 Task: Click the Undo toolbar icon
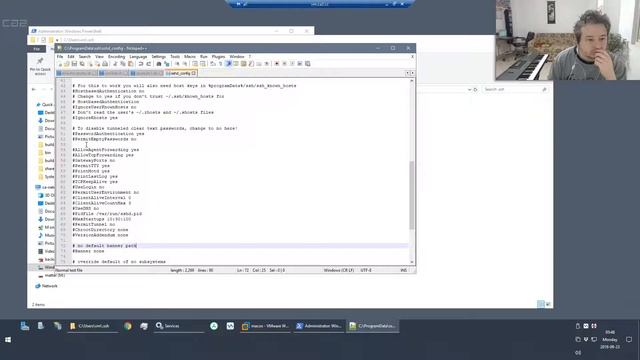tap(141, 64)
